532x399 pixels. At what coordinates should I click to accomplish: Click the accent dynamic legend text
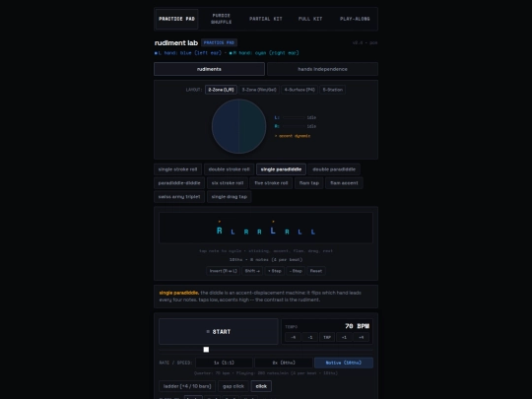point(293,136)
